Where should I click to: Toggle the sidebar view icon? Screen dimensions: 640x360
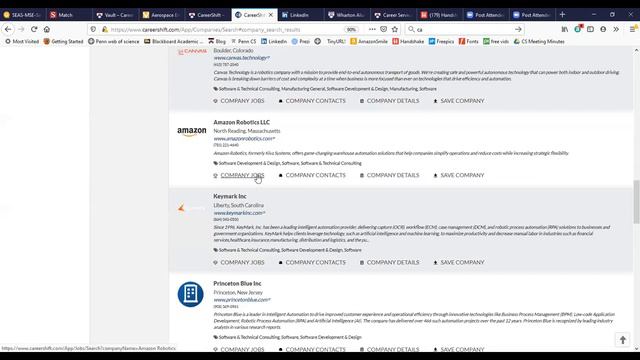click(590, 29)
